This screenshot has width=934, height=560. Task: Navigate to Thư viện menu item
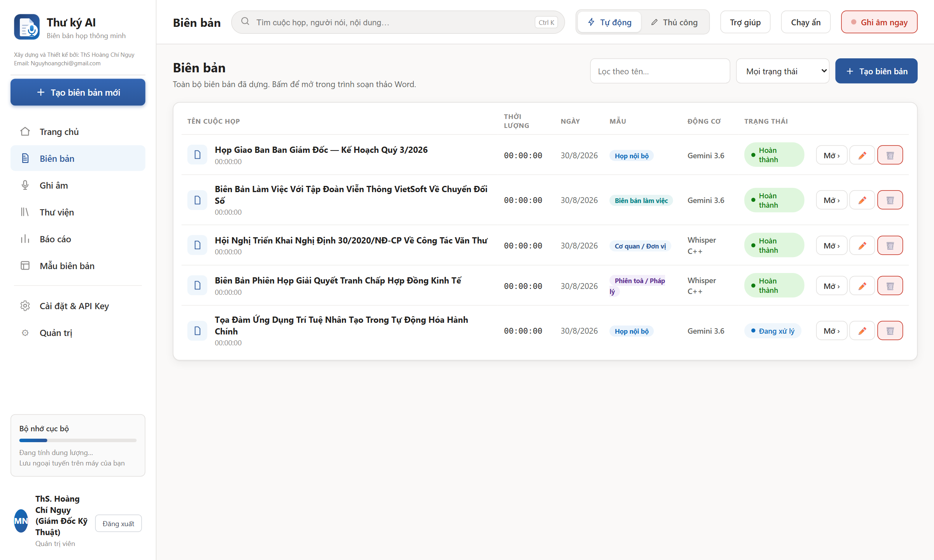78,212
